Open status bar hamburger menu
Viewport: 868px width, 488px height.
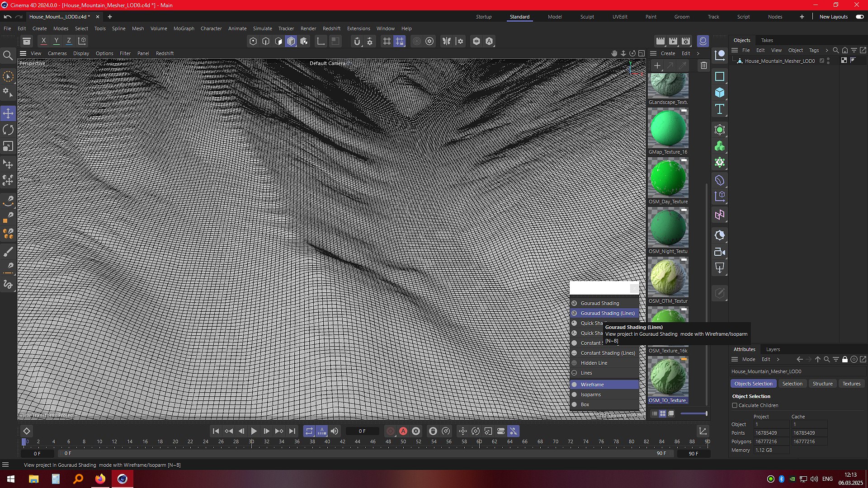[x=5, y=465]
